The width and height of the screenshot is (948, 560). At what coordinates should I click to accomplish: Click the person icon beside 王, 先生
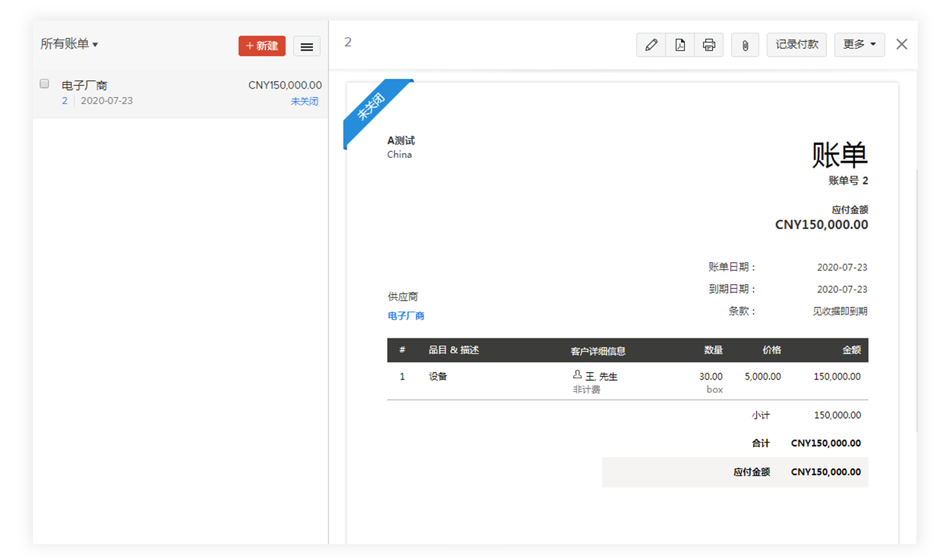click(577, 375)
